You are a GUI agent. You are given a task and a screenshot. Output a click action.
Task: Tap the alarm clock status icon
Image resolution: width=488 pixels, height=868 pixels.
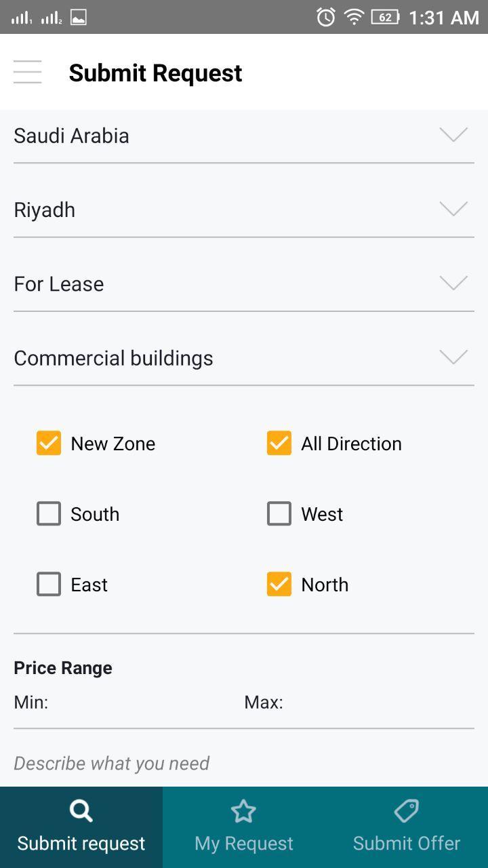point(326,17)
